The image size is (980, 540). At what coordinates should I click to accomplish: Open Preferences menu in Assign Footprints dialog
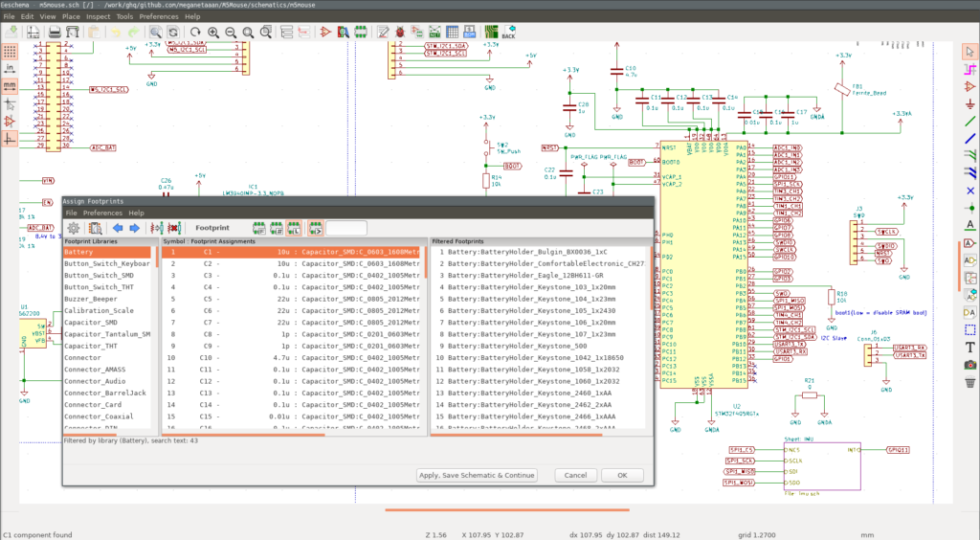click(102, 214)
